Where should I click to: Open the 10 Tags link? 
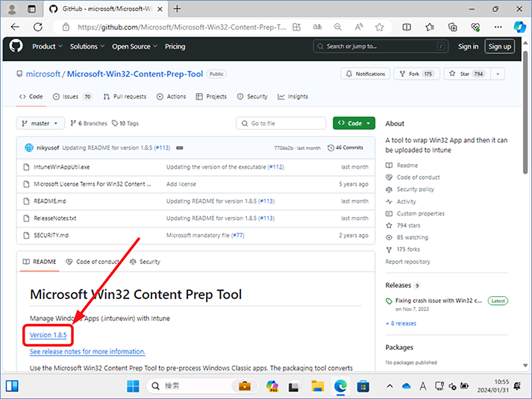pos(125,123)
